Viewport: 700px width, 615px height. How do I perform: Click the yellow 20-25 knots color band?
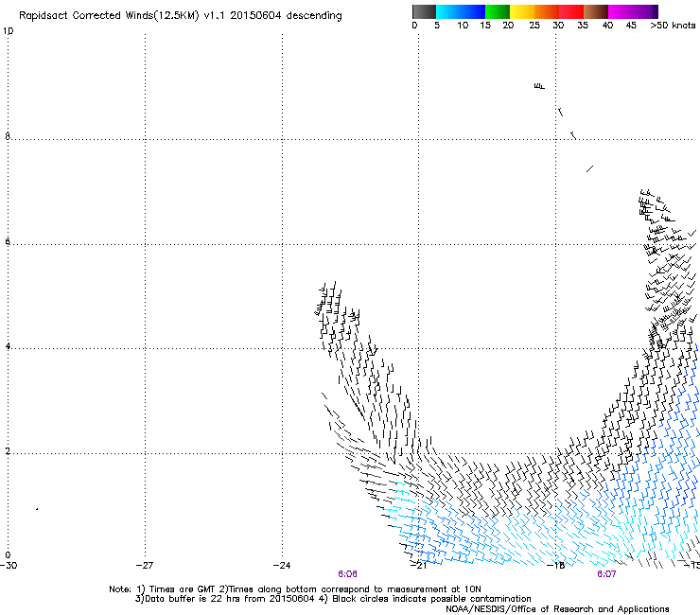pyautogui.click(x=522, y=11)
